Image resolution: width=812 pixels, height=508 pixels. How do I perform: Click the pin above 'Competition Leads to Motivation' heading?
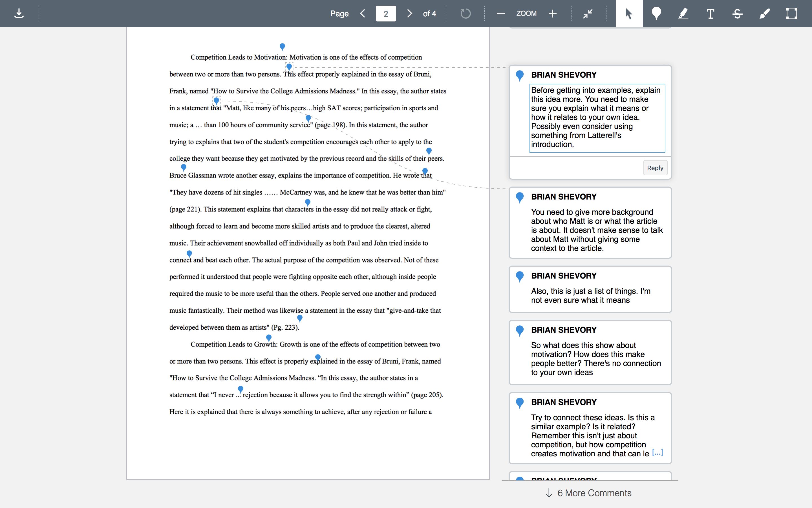(x=282, y=47)
